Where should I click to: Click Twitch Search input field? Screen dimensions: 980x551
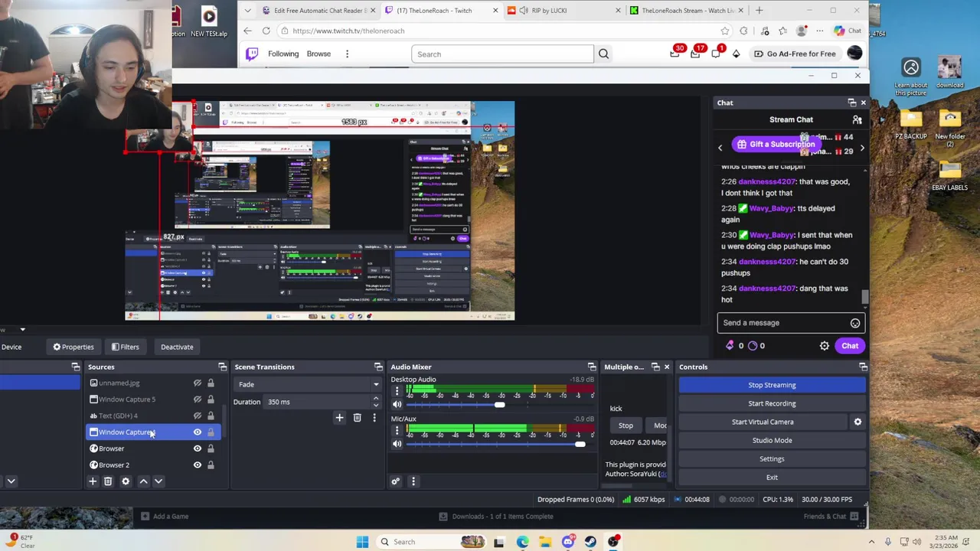502,54
